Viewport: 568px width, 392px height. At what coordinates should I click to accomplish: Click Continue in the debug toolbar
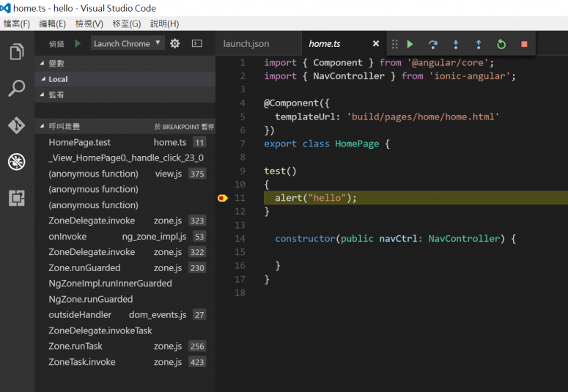pyautogui.click(x=410, y=44)
